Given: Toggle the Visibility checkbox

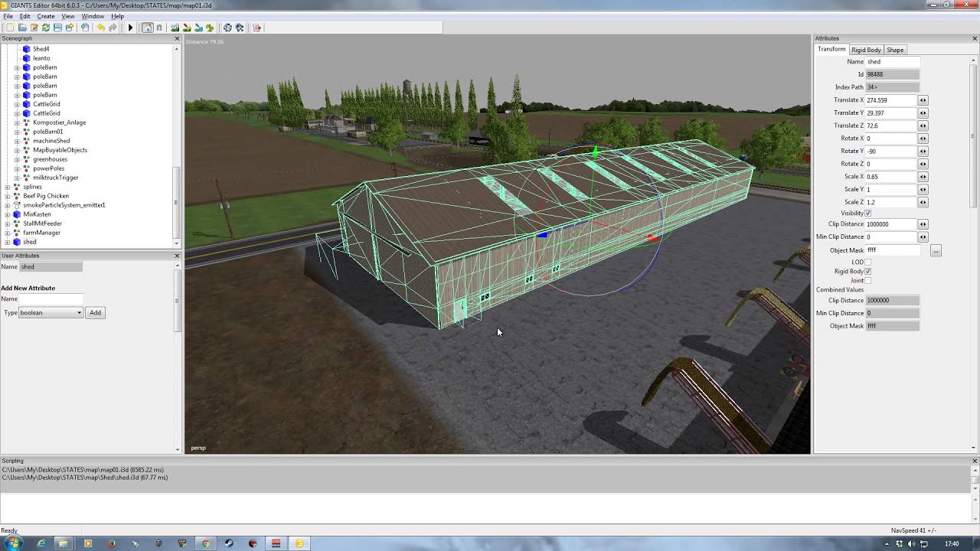Looking at the screenshot, I should coord(867,214).
